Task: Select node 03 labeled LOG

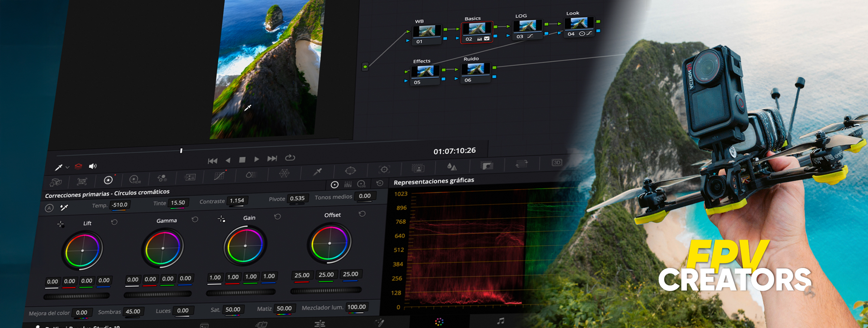Action: [x=527, y=29]
